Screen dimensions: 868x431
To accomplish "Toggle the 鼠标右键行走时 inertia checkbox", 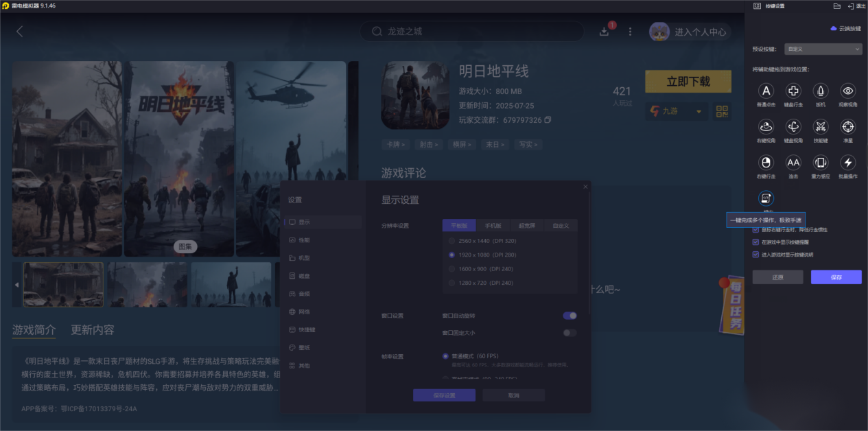I will (x=756, y=230).
